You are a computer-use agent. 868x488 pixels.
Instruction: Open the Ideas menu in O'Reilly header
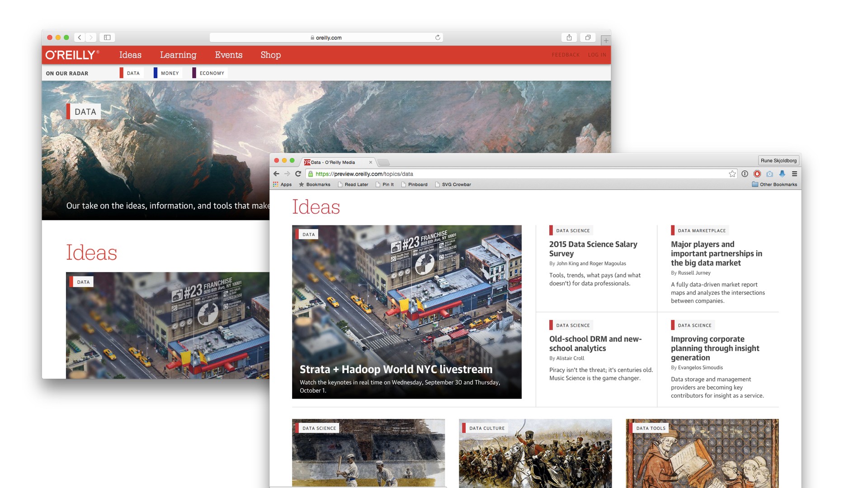130,55
